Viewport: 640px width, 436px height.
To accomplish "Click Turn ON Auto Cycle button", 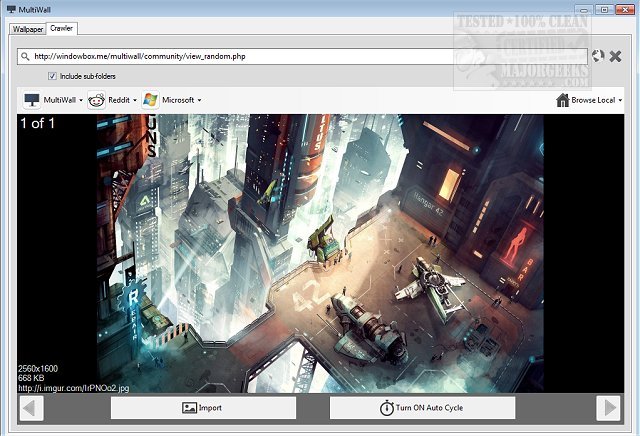I will coord(422,407).
